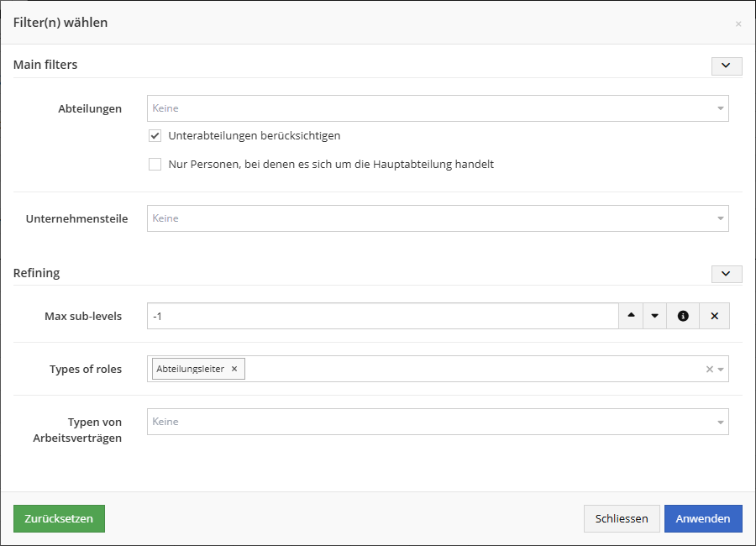
Task: Click the info icon beside Max sub-levels
Action: tap(683, 316)
